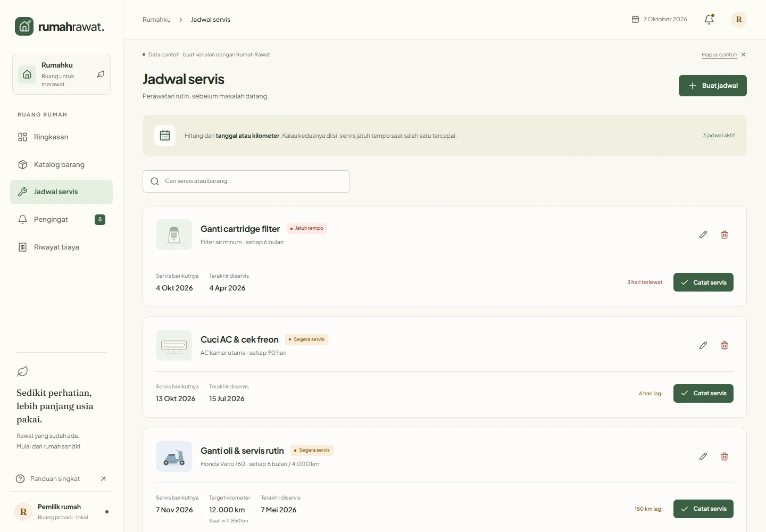Open Katalog barang in the sidebar
Screen dimensions: 766x532
(x=61, y=164)
